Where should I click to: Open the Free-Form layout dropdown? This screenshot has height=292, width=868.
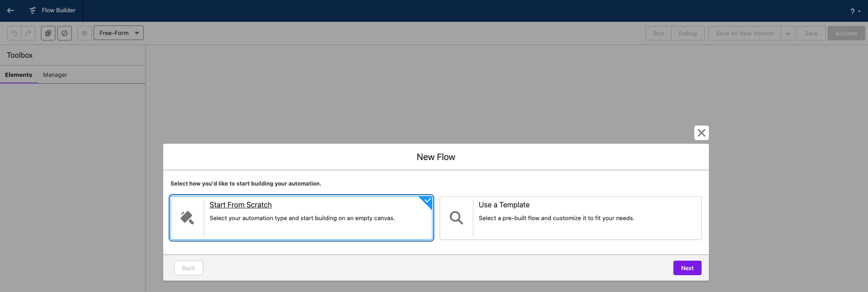(119, 33)
